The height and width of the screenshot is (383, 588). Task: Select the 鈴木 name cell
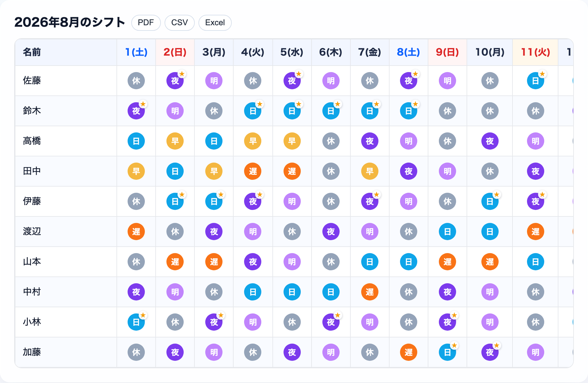tap(66, 111)
